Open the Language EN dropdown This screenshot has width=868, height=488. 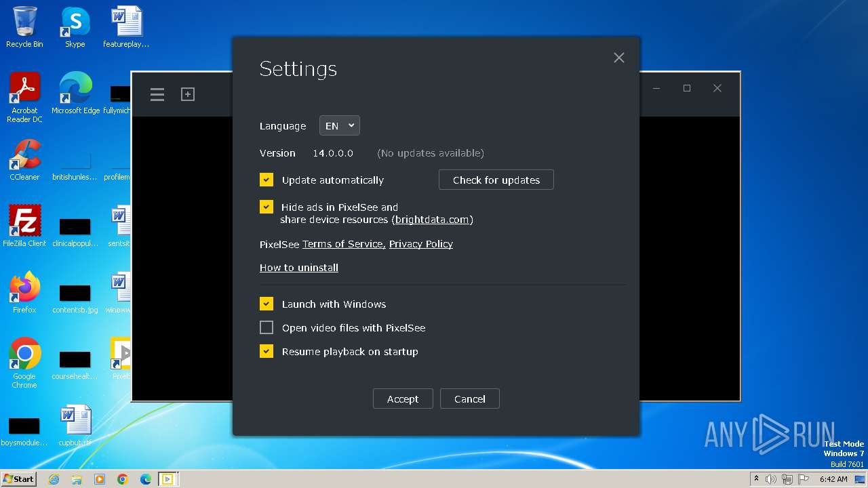point(340,125)
